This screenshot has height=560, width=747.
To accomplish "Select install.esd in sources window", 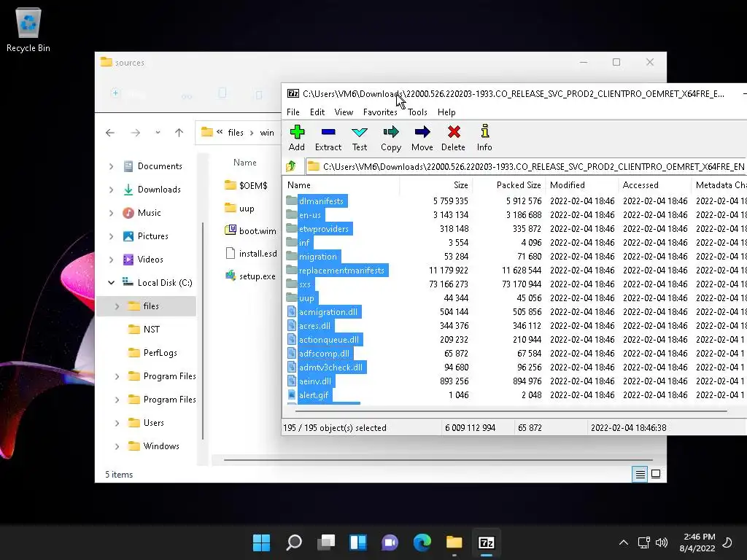I will [x=251, y=253].
